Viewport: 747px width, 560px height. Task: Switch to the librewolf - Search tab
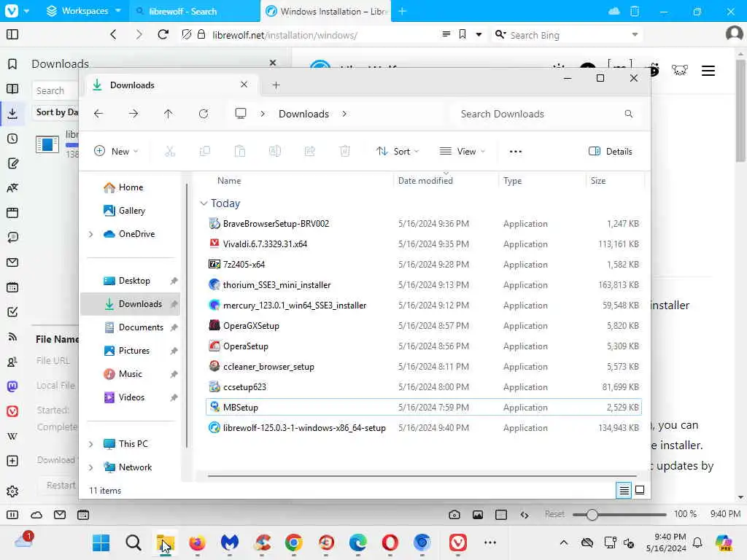(194, 11)
